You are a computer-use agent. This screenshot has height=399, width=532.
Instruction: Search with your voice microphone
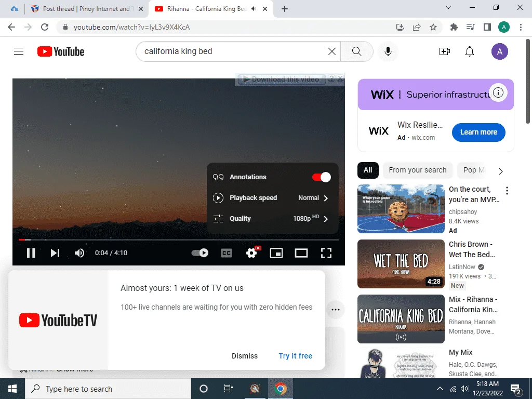388,51
